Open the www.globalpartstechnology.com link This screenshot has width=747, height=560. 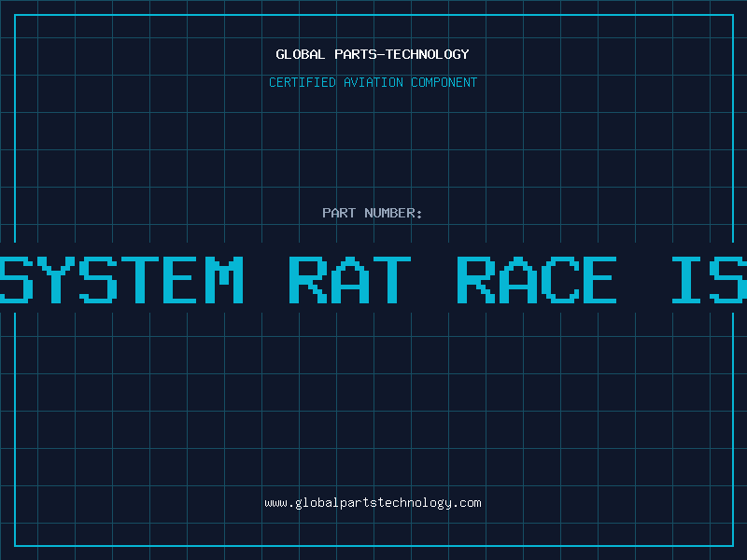(x=373, y=503)
